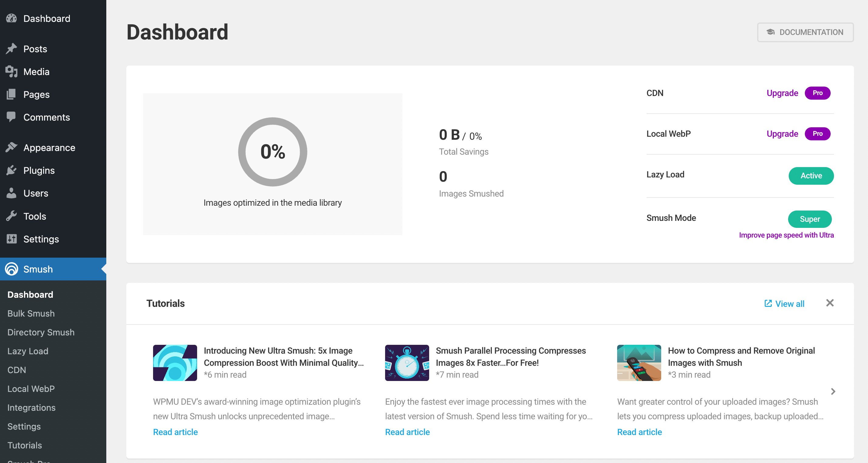Click the Super Smush Mode badge
868x463 pixels.
point(809,219)
